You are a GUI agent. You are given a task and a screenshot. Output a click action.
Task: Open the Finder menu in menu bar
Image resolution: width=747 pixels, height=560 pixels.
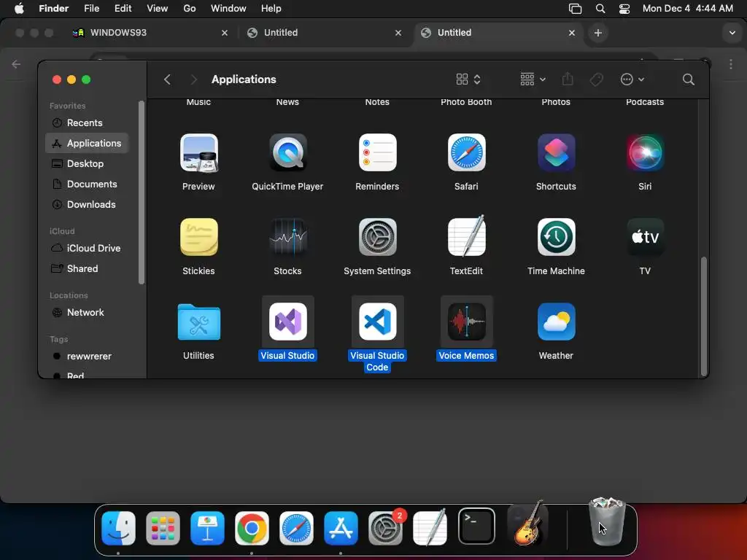tap(54, 9)
